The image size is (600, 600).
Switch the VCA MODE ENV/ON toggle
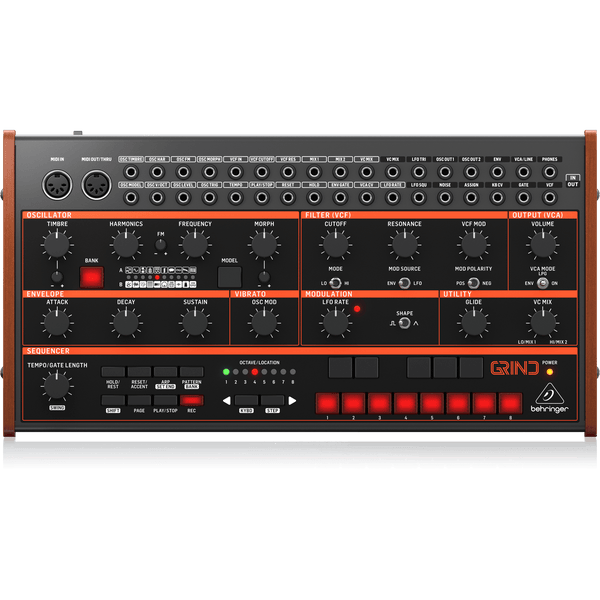pyautogui.click(x=542, y=282)
